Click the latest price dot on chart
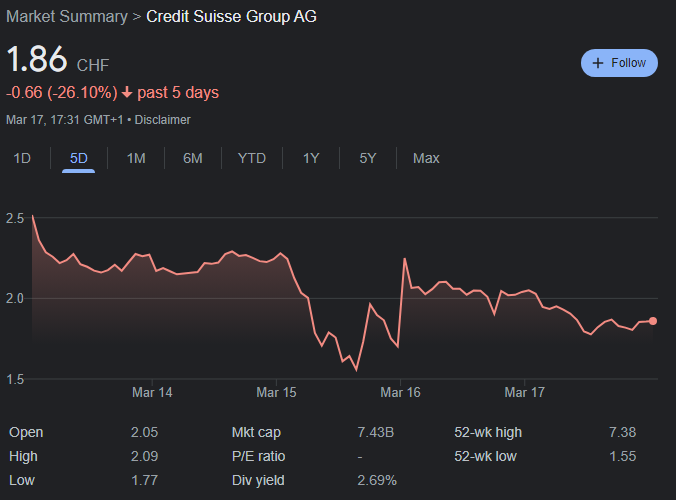The height and width of the screenshot is (500, 676). coord(653,321)
